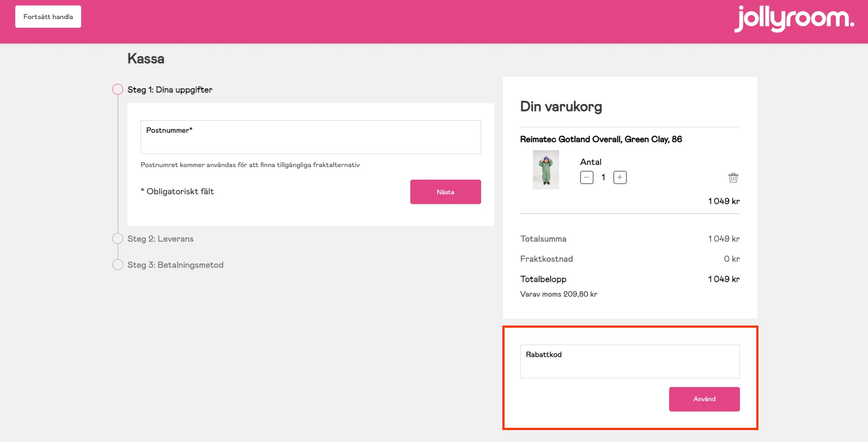Select the Steg 3: Betalningsmetod step
Image resolution: width=868 pixels, height=442 pixels.
click(x=175, y=265)
